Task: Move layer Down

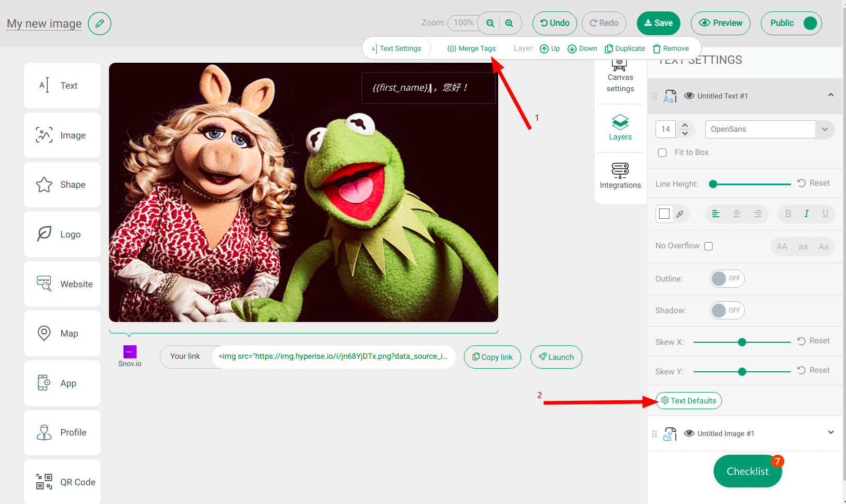Action: pyautogui.click(x=582, y=49)
